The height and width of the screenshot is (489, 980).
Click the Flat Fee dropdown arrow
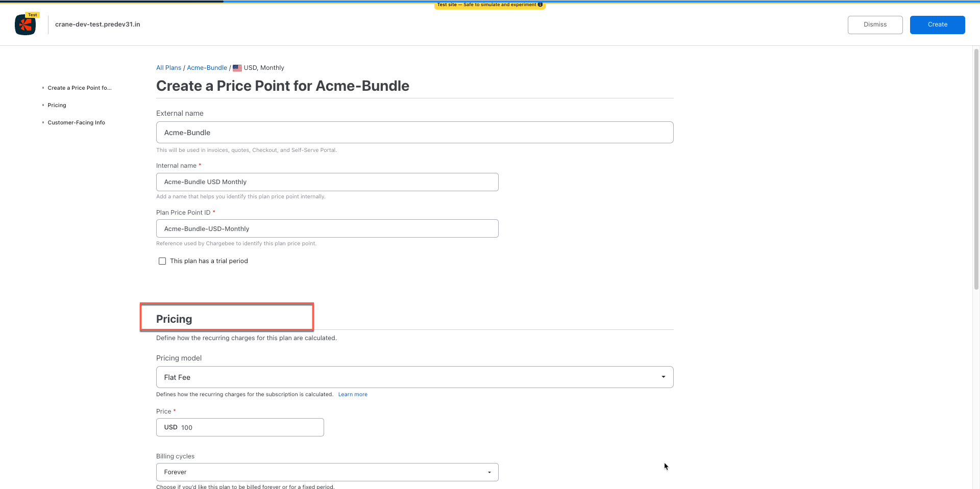tap(663, 377)
